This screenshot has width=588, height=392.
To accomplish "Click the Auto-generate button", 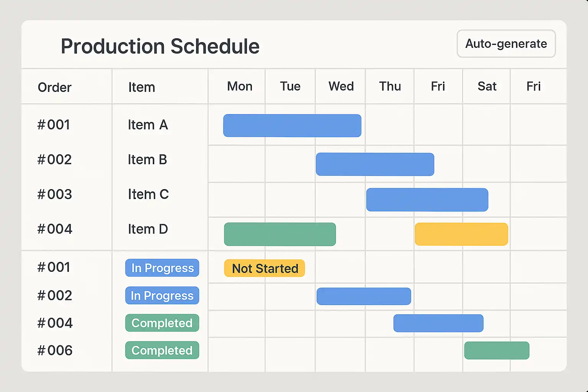I will tap(506, 44).
